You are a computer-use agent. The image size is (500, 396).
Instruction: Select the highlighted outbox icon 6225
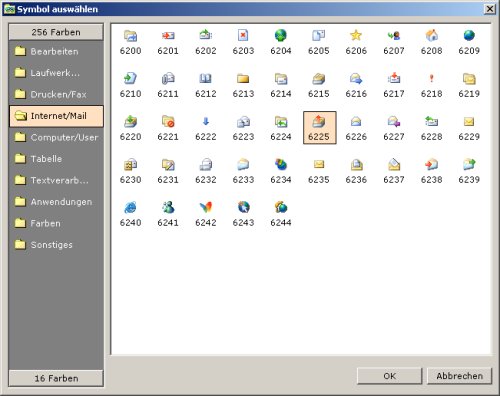pos(319,128)
